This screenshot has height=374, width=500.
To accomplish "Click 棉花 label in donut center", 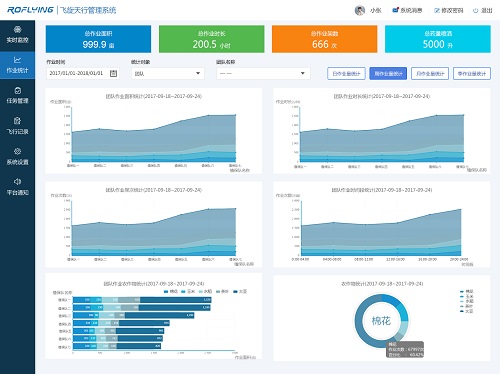I will pyautogui.click(x=381, y=321).
